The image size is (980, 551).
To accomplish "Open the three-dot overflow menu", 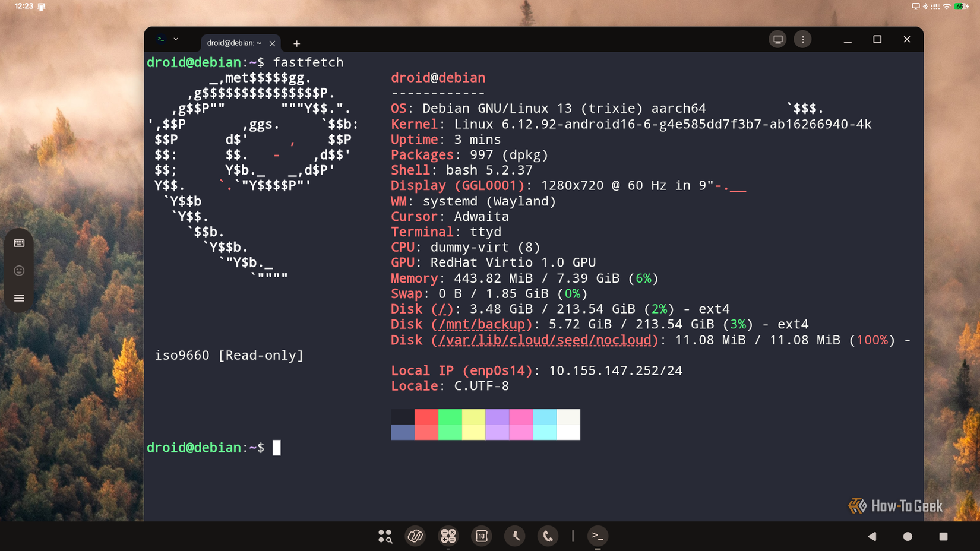I will [802, 39].
